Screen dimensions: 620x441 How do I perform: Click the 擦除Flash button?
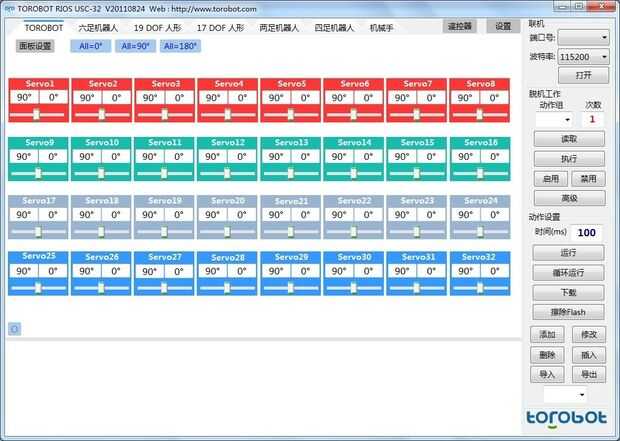tap(569, 312)
